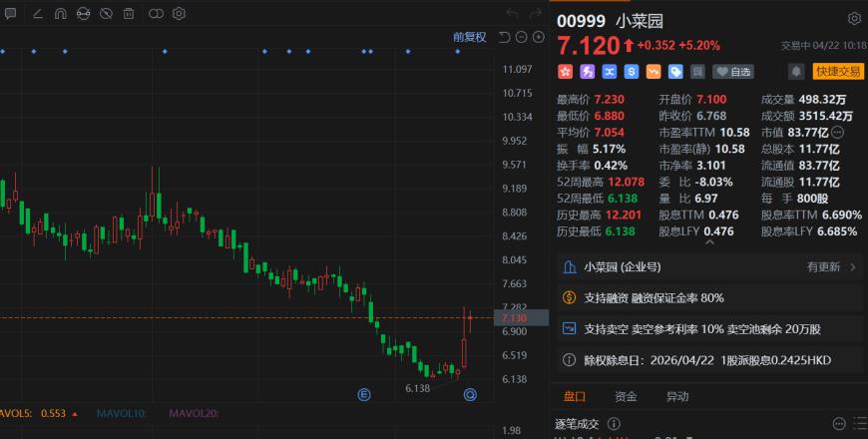
Task: Hide drawings with crossed-eye icon
Action: [x=106, y=14]
